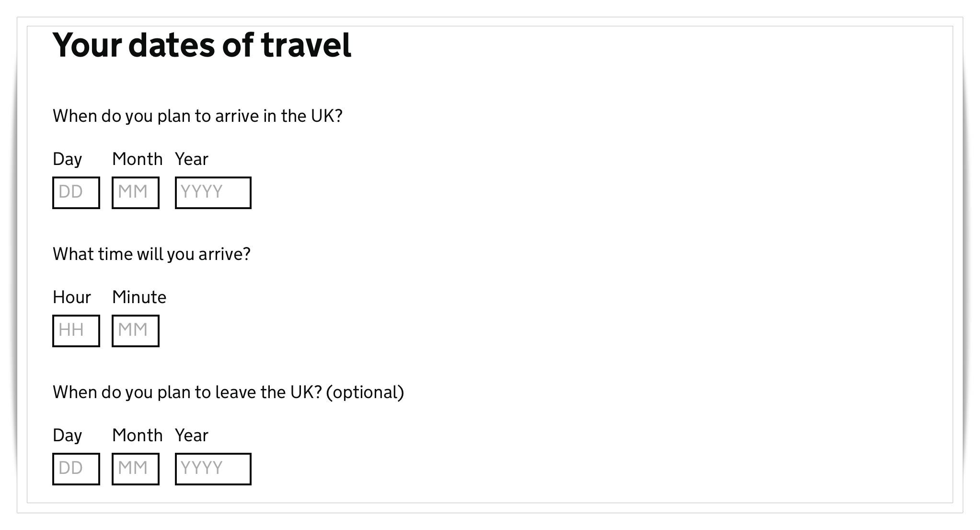This screenshot has height=530, width=980.
Task: Select the Minute field for arrival time
Action: click(136, 330)
